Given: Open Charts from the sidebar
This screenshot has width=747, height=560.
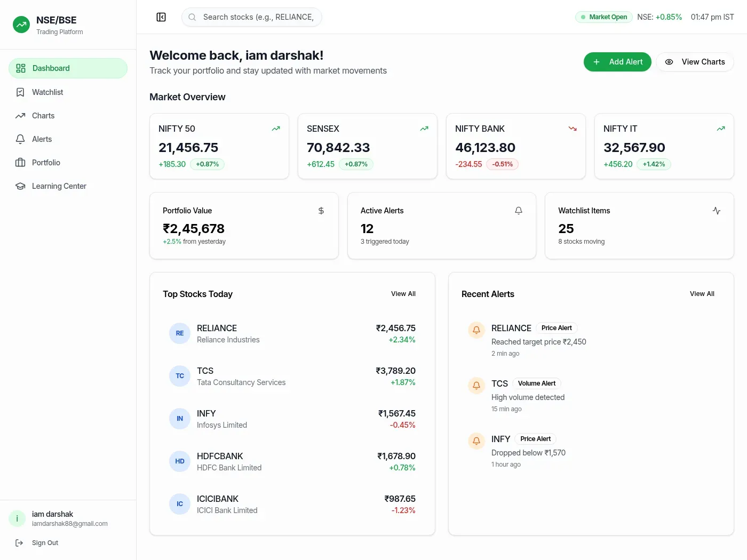Looking at the screenshot, I should click(x=68, y=116).
